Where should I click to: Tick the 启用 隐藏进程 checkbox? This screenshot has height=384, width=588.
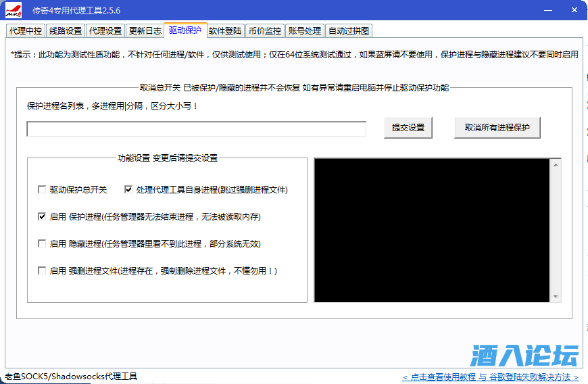[x=43, y=244]
